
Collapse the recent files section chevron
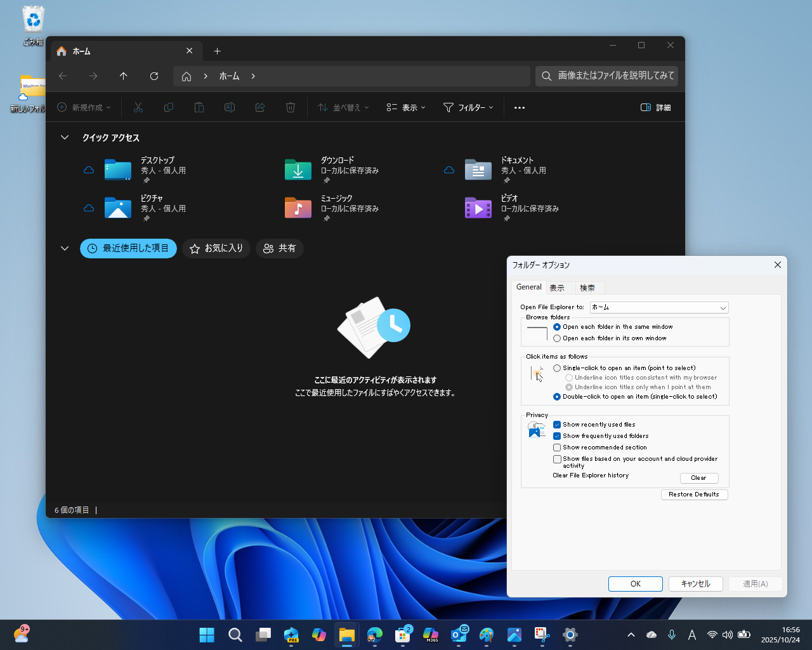click(x=65, y=248)
